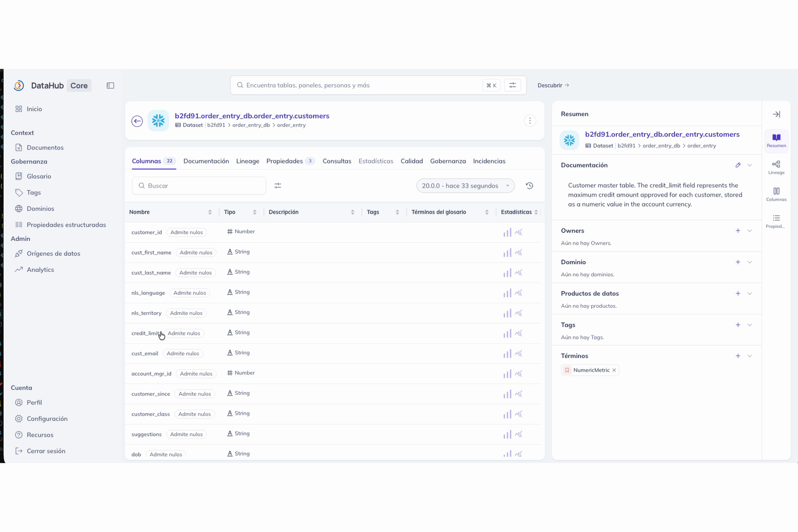The image size is (798, 532).
Task: Open Calidad tab
Action: (x=411, y=161)
